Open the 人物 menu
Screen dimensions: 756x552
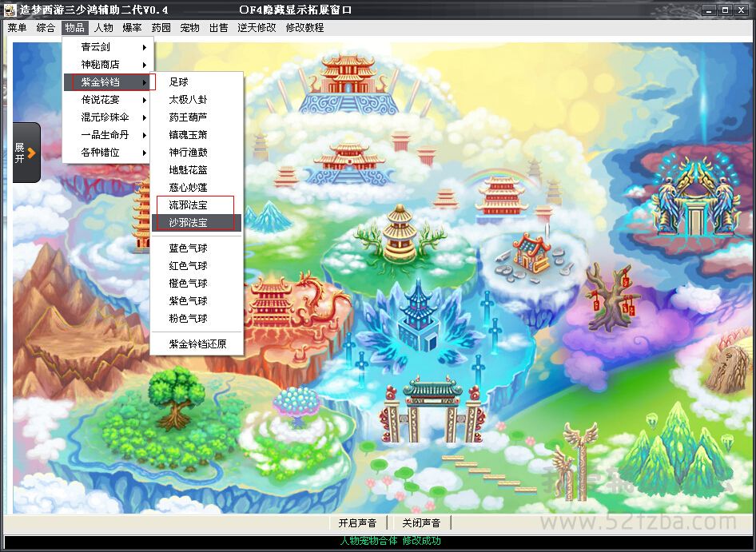pos(103,28)
